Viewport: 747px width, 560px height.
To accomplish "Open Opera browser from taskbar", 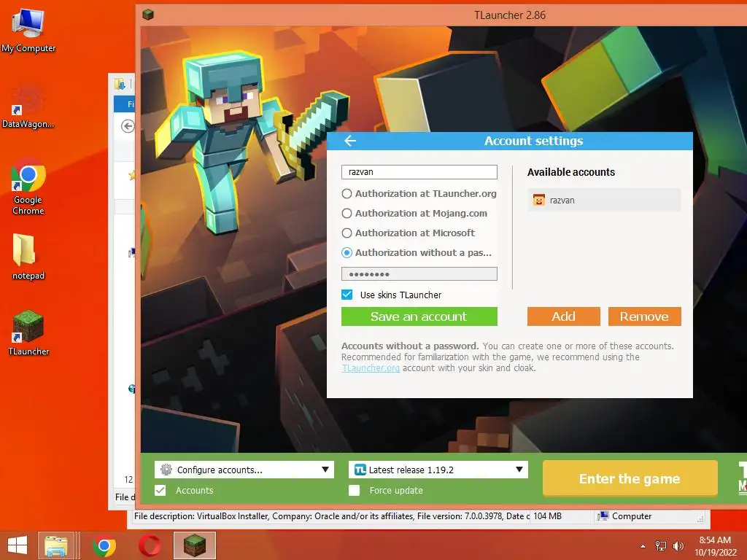I will [149, 545].
